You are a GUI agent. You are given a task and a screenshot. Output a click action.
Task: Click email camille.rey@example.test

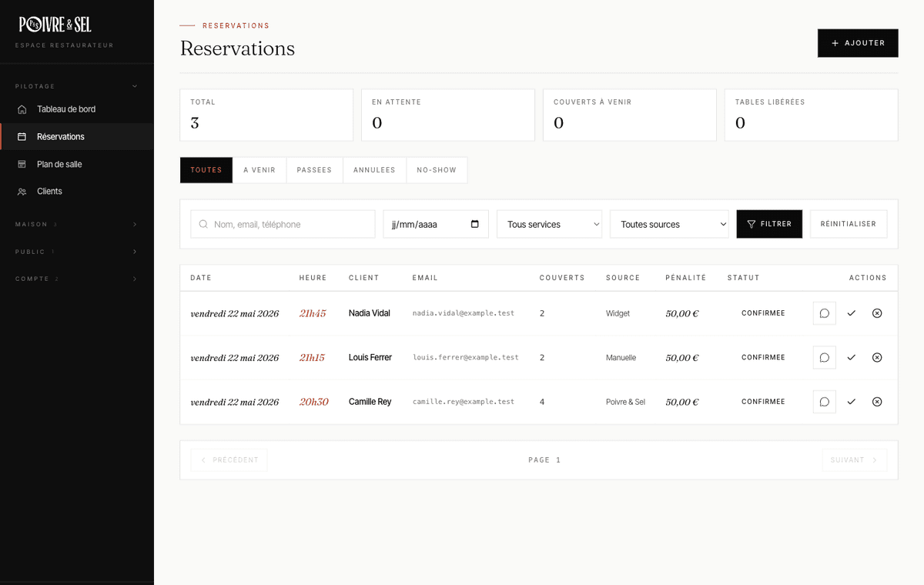click(x=464, y=402)
